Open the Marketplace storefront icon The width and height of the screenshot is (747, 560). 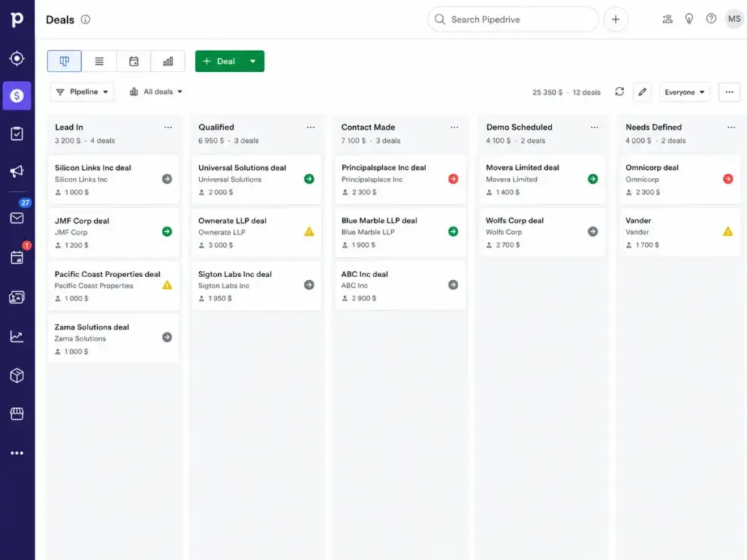[x=17, y=414]
